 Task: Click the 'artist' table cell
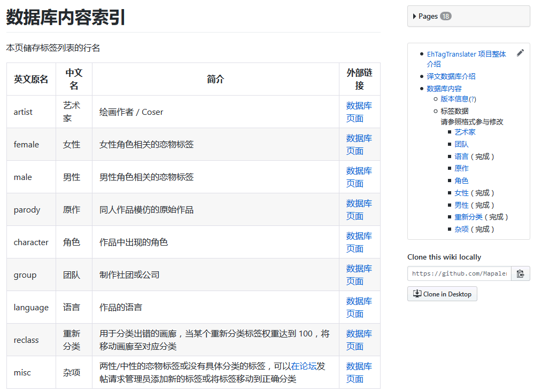(31, 112)
